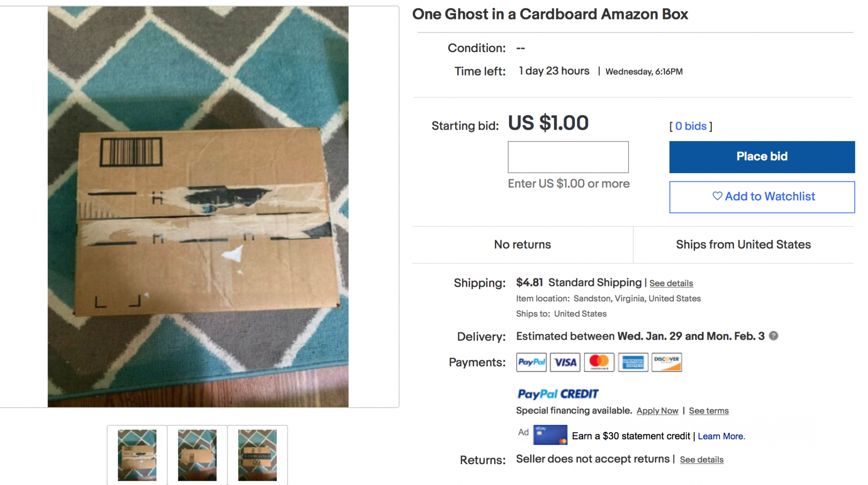Open PayPal Credit See terms link
Screen dimensions: 868x485
pos(709,411)
